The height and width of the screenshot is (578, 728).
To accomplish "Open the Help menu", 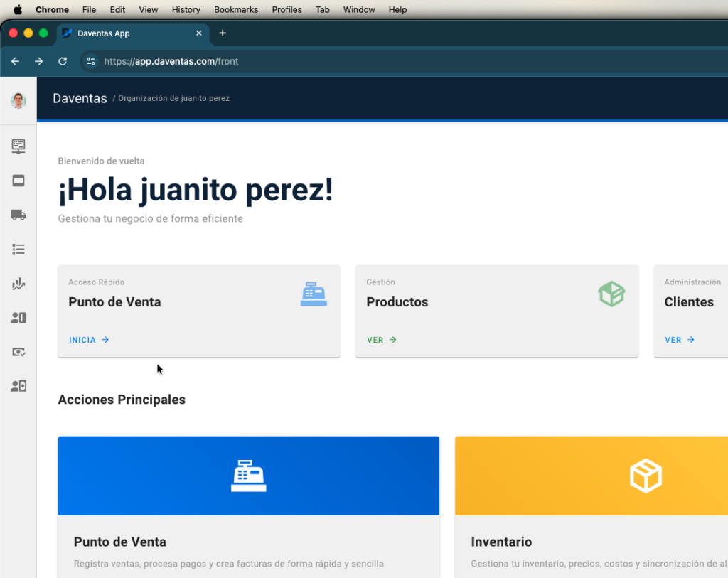I will (398, 9).
